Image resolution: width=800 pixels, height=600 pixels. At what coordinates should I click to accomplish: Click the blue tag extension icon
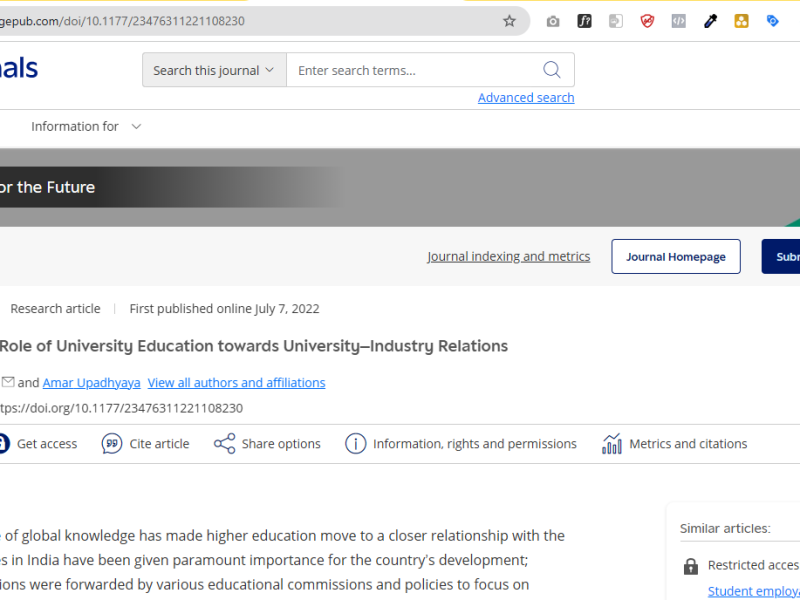tap(772, 21)
